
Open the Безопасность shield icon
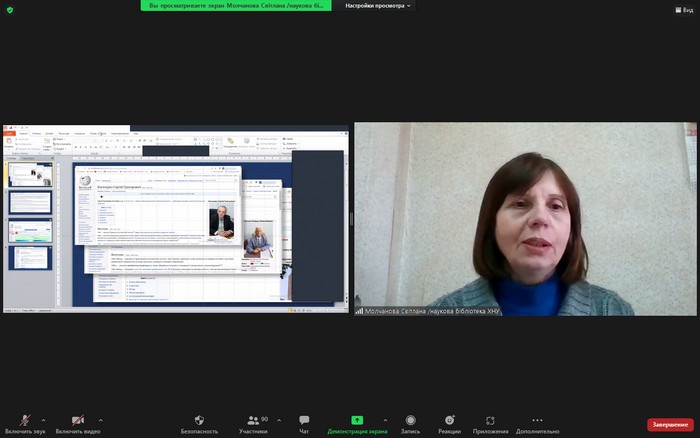tap(199, 423)
